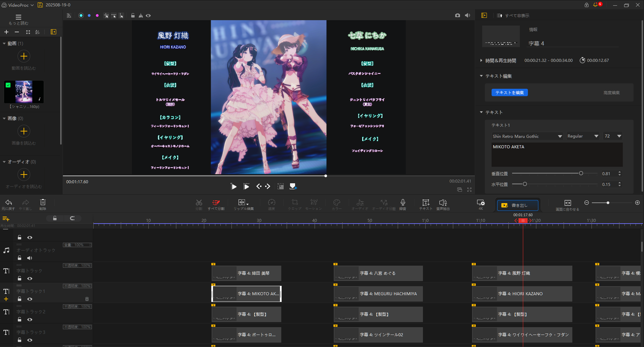Delete the selected clip with trash icon
Viewport: 644px width, 347px height.
(x=43, y=202)
